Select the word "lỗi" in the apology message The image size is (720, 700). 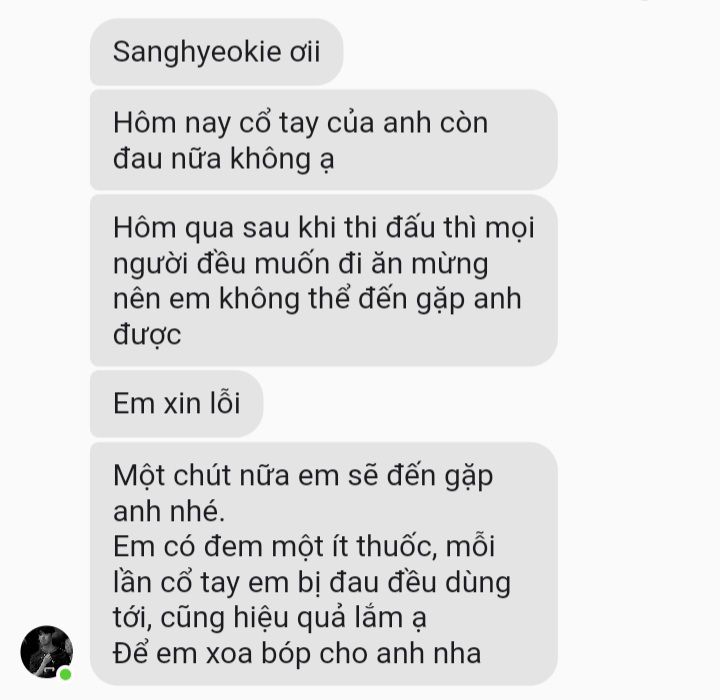(x=225, y=404)
